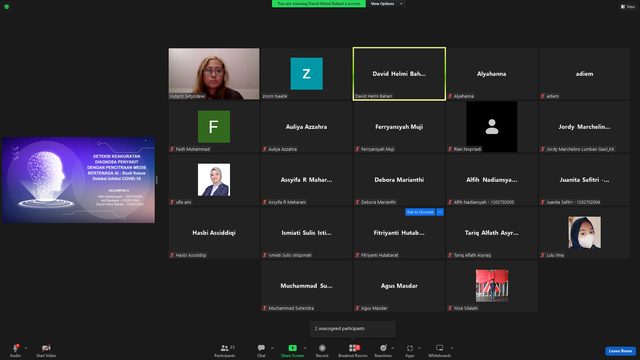Click the screen-sharing notification banner
The image size is (640, 360).
[x=319, y=4]
